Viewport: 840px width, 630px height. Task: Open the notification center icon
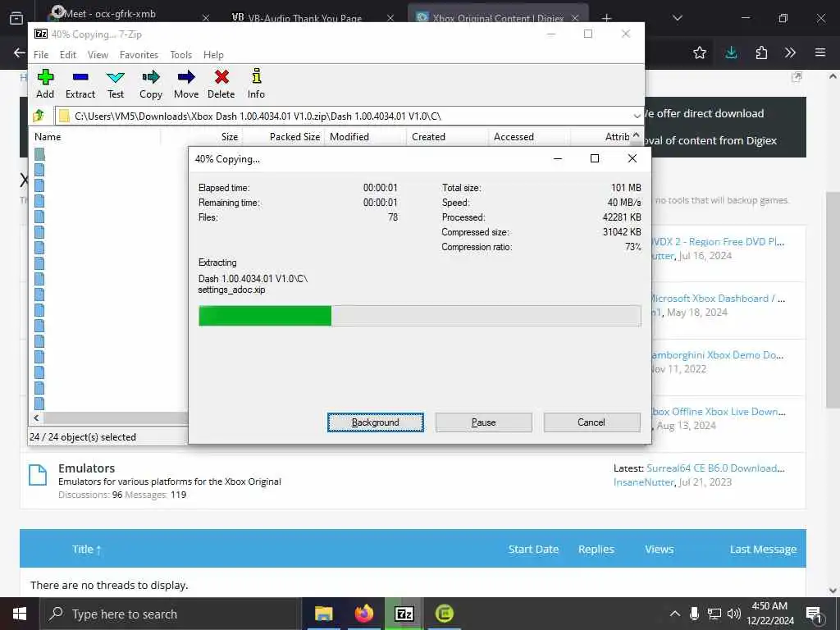pos(814,614)
